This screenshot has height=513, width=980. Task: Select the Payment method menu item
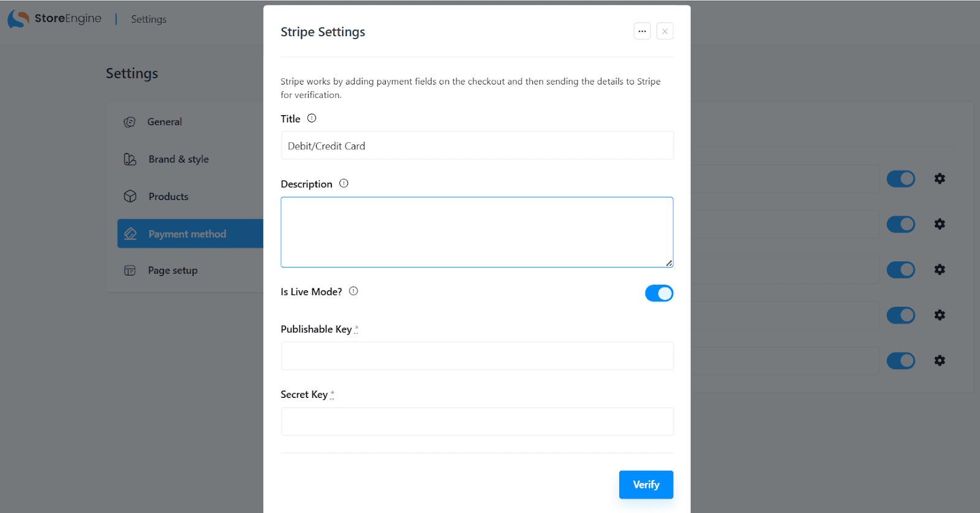point(187,234)
